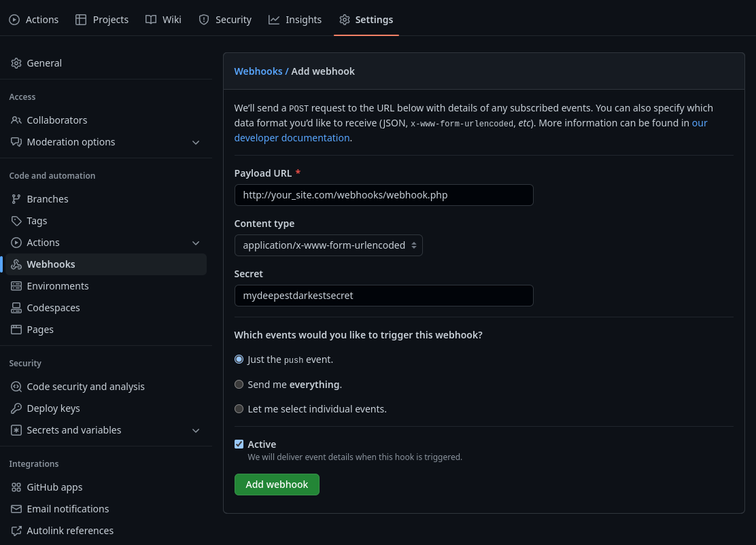Open GitHub apps integrations page
Image resolution: width=756 pixels, height=545 pixels.
[106, 487]
